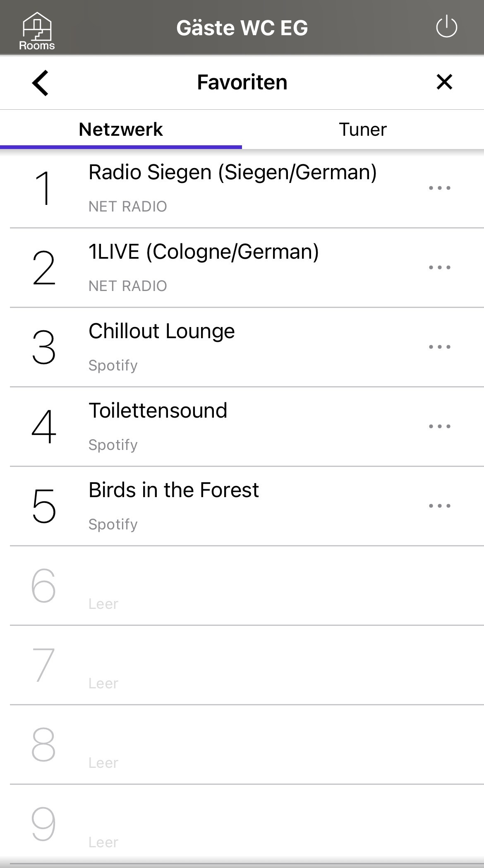Open the Toilettensound three-dot menu
This screenshot has height=868, width=484.
coord(439,426)
